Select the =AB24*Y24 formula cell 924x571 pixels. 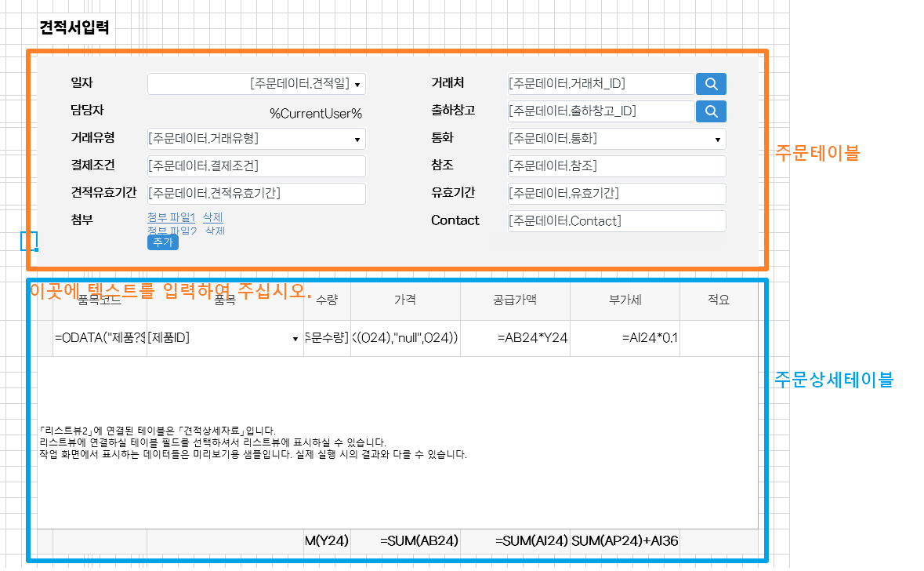pyautogui.click(x=515, y=339)
